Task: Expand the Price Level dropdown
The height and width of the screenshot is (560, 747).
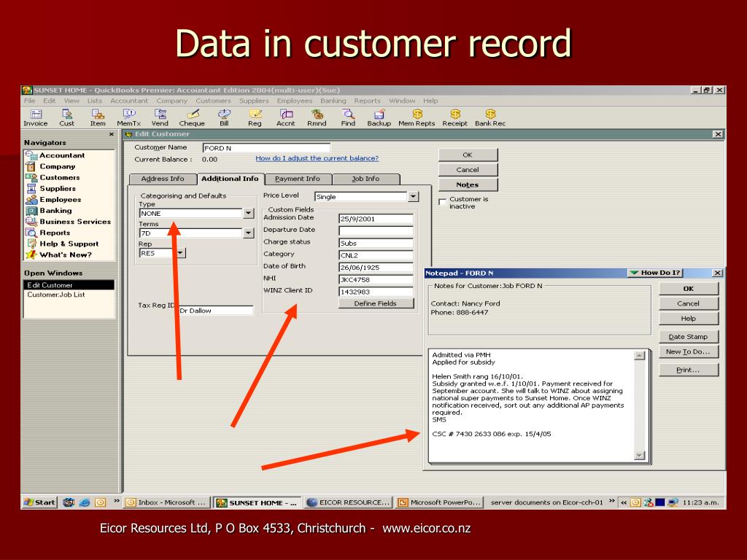Action: pos(413,196)
